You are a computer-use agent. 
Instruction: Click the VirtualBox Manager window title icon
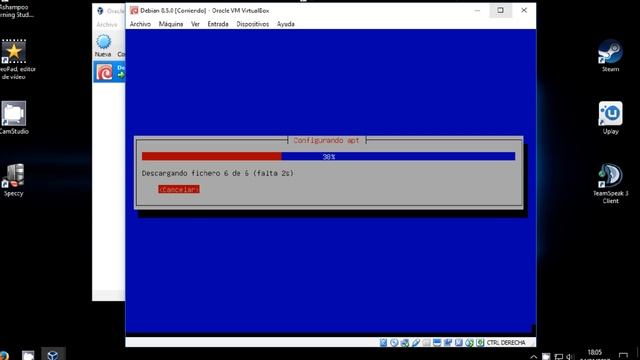[100, 11]
